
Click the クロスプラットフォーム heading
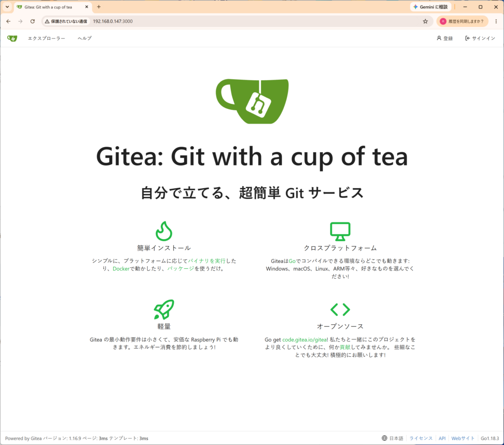[x=340, y=248]
